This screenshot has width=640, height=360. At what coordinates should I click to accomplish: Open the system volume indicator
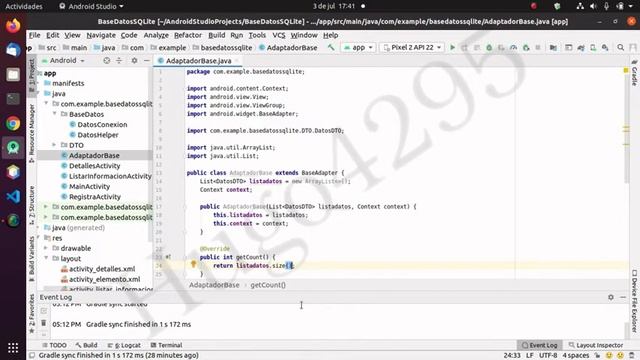pos(593,6)
